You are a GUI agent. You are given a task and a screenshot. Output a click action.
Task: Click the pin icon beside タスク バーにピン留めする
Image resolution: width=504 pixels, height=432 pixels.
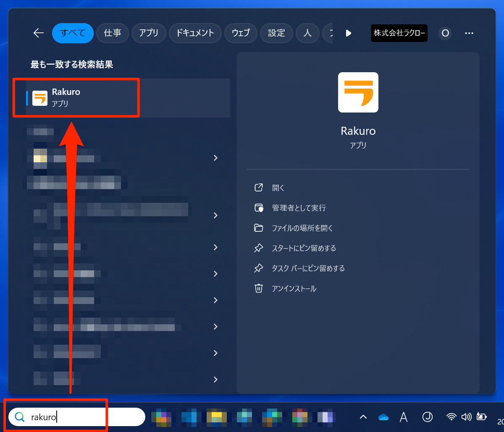(x=259, y=268)
